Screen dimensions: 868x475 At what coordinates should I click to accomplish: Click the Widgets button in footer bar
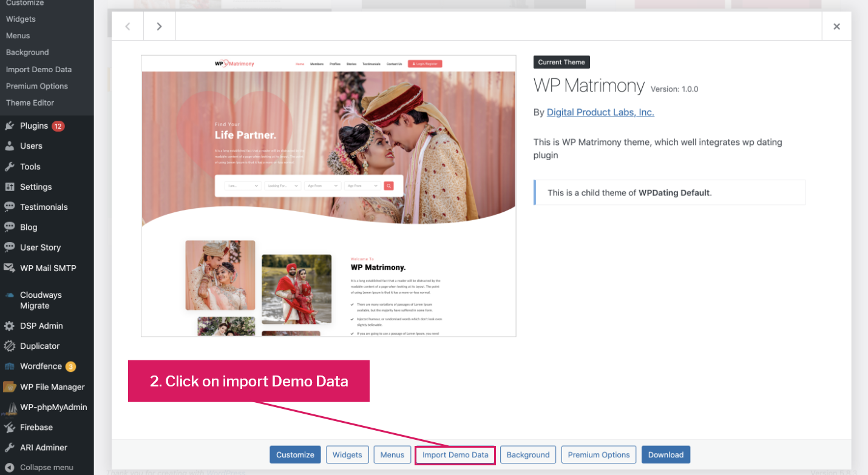[347, 455]
